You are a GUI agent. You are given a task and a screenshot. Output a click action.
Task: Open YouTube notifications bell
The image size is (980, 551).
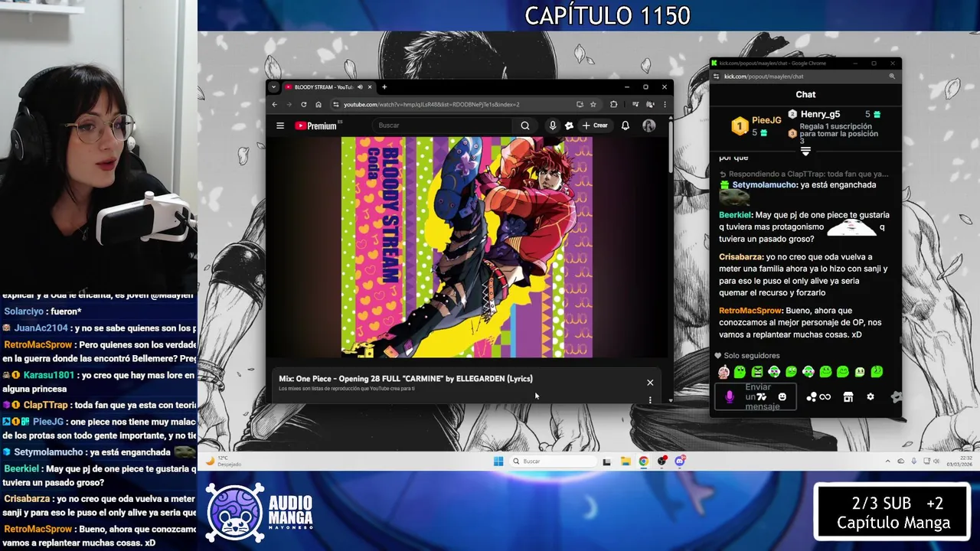[x=626, y=126]
